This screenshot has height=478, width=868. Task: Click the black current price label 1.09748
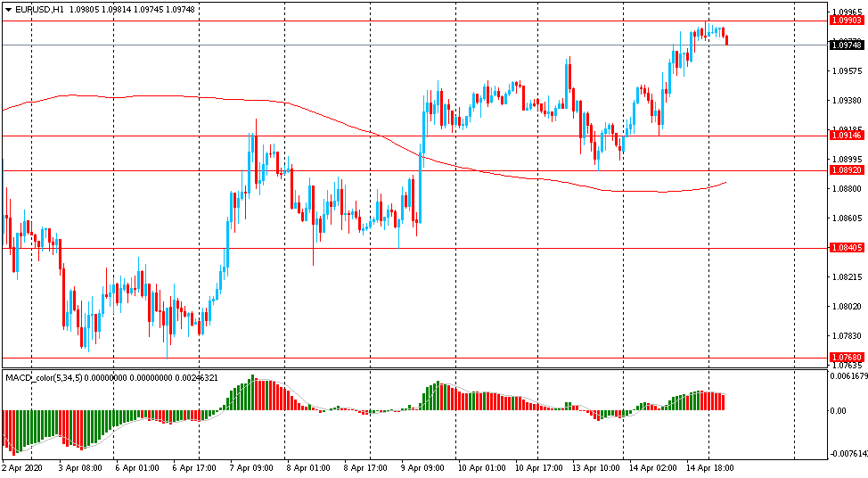(x=847, y=45)
